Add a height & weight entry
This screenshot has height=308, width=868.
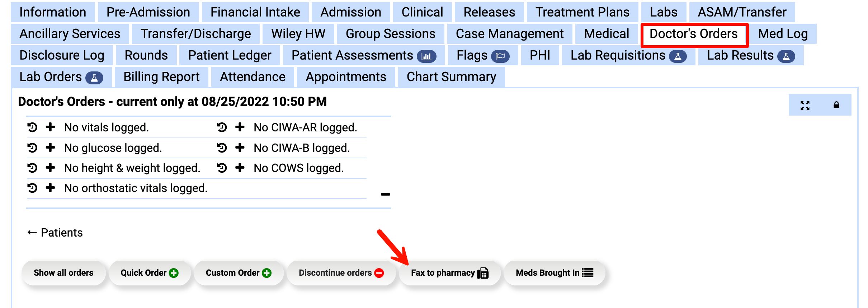tap(51, 168)
